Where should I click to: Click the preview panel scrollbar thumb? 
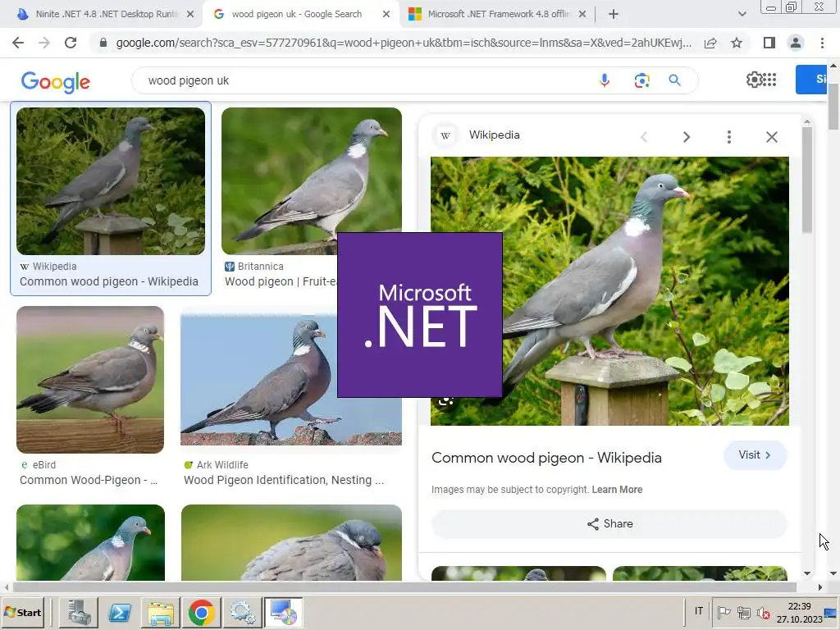pyautogui.click(x=807, y=180)
